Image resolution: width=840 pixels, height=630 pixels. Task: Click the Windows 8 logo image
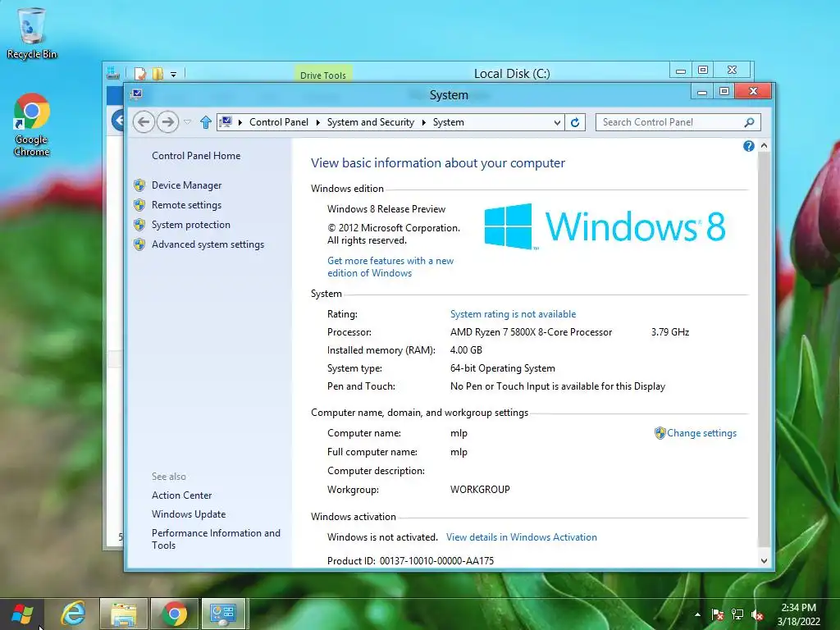coord(605,226)
